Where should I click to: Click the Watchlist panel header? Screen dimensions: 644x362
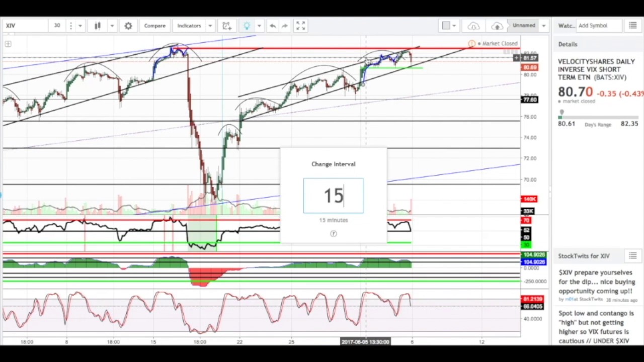[x=566, y=26]
